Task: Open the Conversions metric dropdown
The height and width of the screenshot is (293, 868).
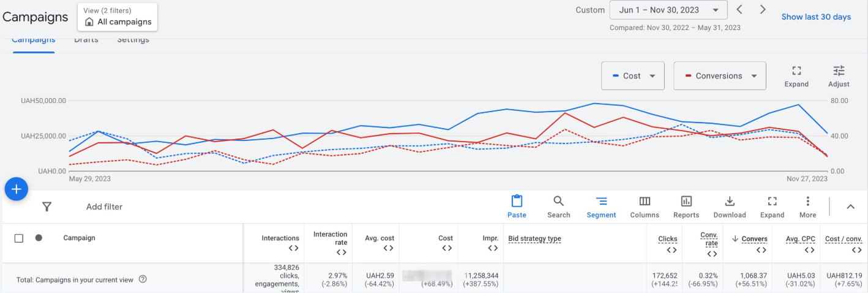Action: pos(719,76)
